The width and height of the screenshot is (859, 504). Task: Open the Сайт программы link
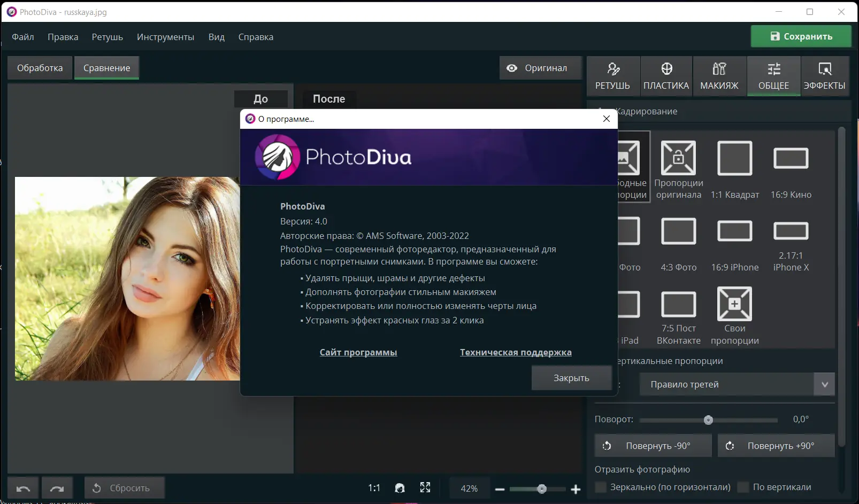click(358, 352)
